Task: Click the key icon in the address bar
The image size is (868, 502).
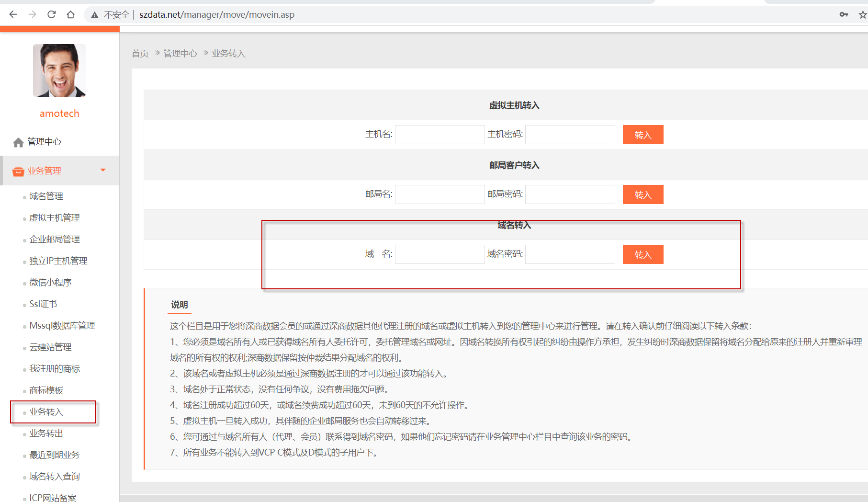Action: click(x=844, y=14)
